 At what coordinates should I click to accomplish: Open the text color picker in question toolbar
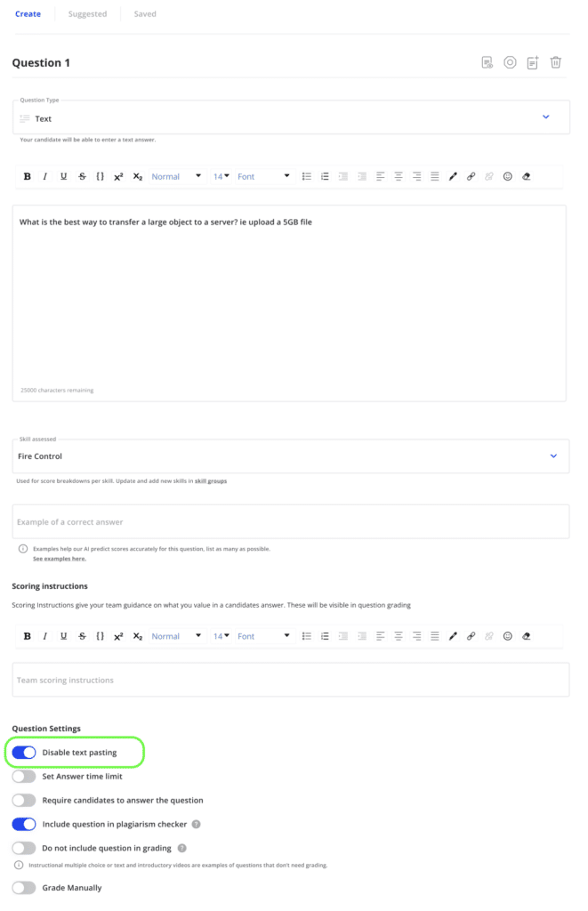(x=453, y=176)
